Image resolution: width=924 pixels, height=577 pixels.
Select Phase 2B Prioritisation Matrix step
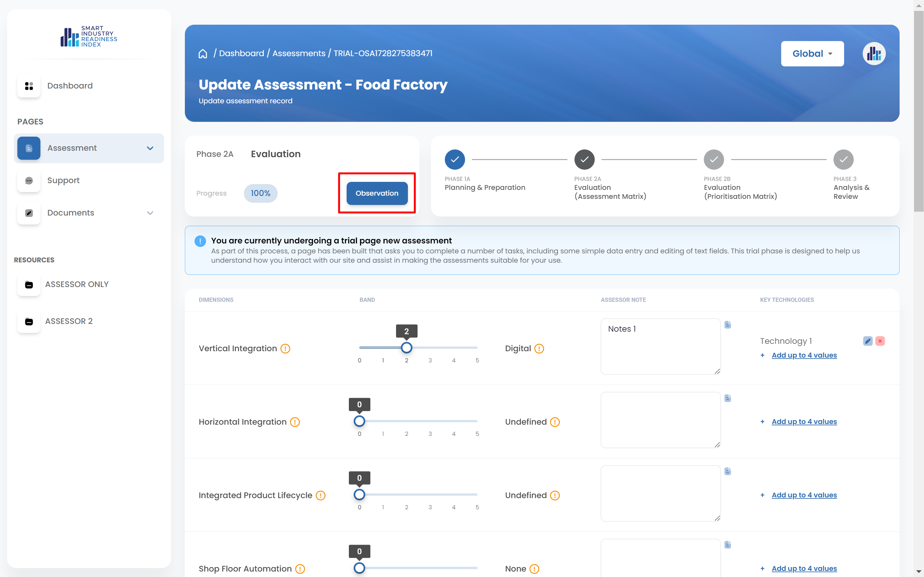coord(713,159)
